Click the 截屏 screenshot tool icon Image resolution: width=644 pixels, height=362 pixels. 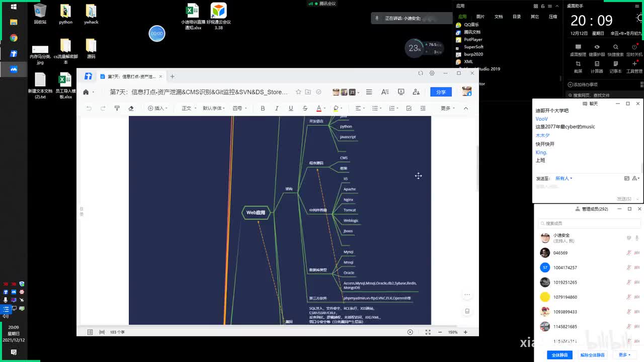[578, 67]
